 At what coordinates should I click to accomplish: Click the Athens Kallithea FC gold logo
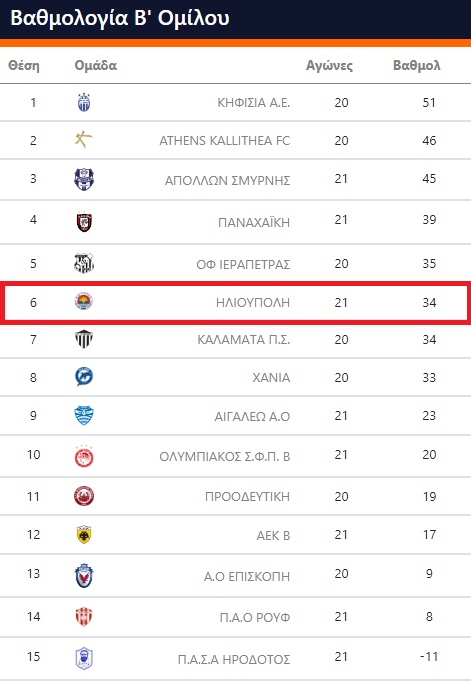pos(83,140)
